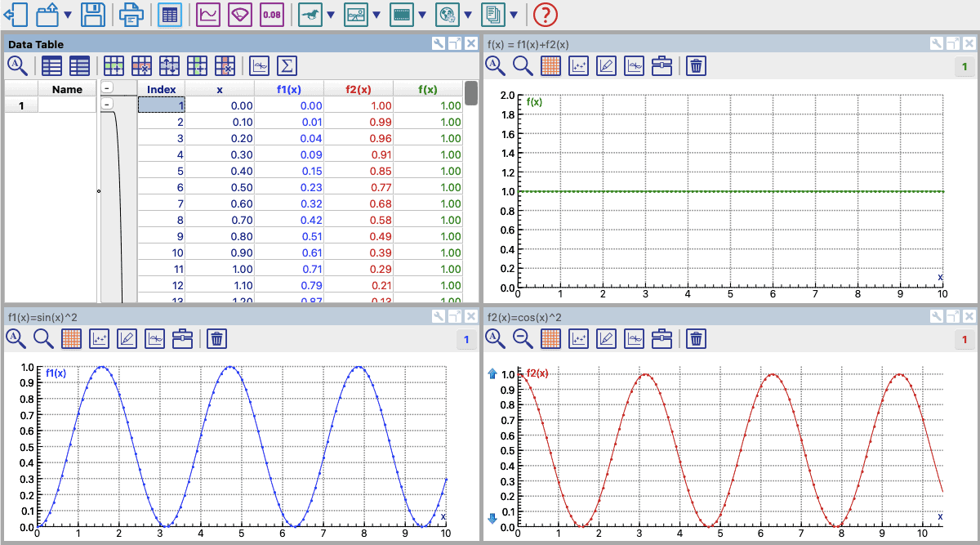The image size is (980, 545).
Task: Click the pencil edit icon in f(x) graph
Action: tap(606, 65)
